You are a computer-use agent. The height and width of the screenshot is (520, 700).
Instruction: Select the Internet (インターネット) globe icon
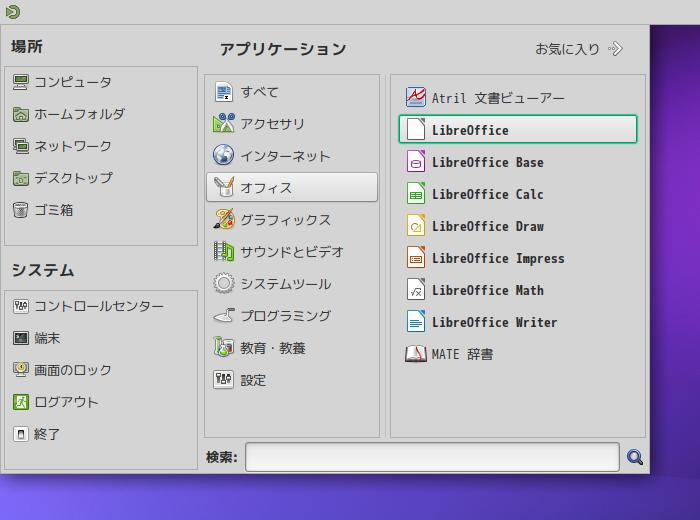tap(224, 155)
